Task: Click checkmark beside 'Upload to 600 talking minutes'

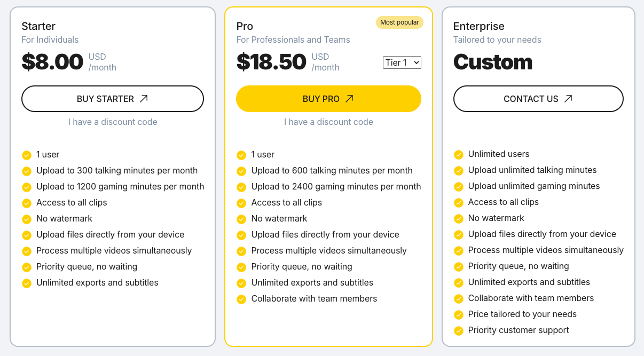Action: tap(241, 171)
